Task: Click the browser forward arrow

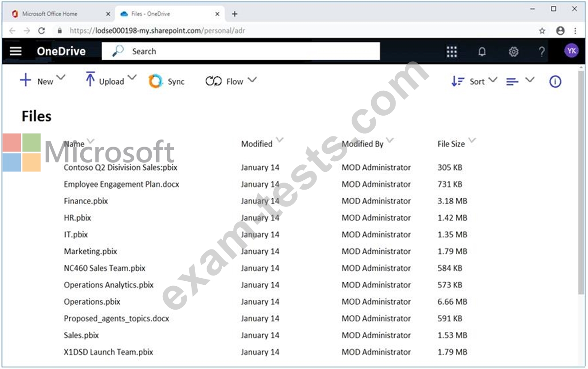Action: [27, 31]
